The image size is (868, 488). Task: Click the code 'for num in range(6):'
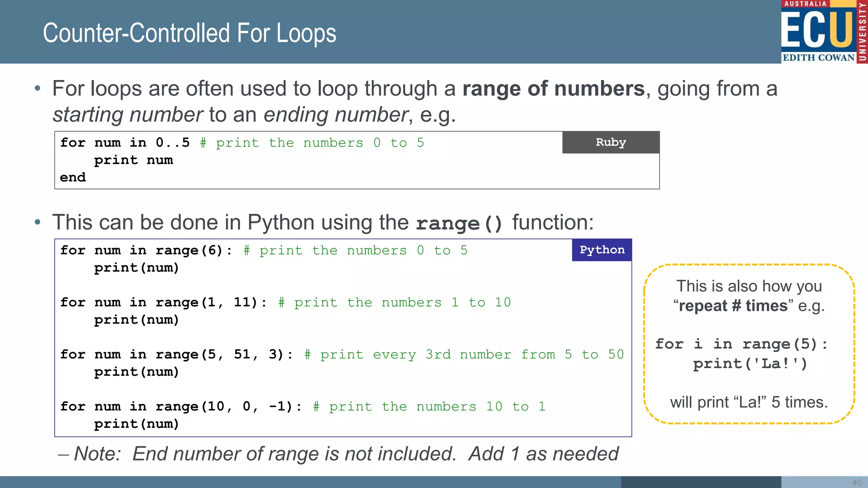point(146,250)
